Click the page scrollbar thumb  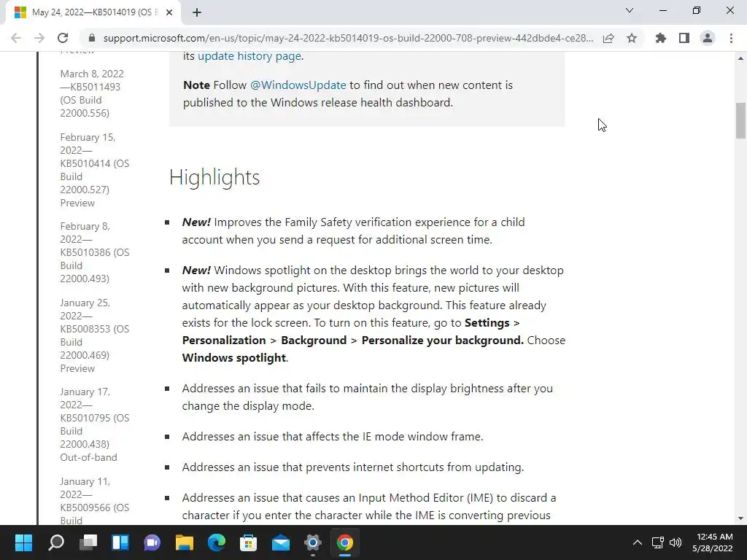coord(740,120)
